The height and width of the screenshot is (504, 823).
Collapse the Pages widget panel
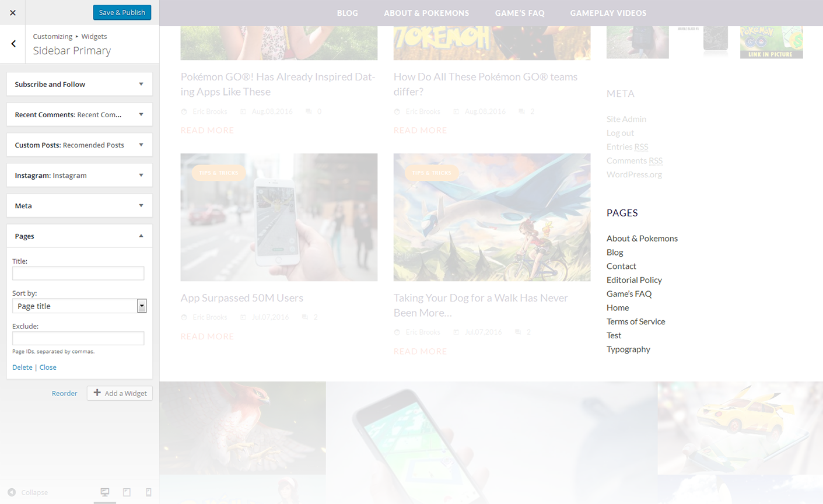[141, 236]
